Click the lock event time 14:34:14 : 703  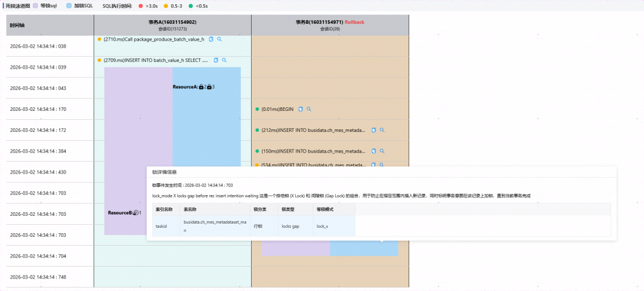[209, 185]
